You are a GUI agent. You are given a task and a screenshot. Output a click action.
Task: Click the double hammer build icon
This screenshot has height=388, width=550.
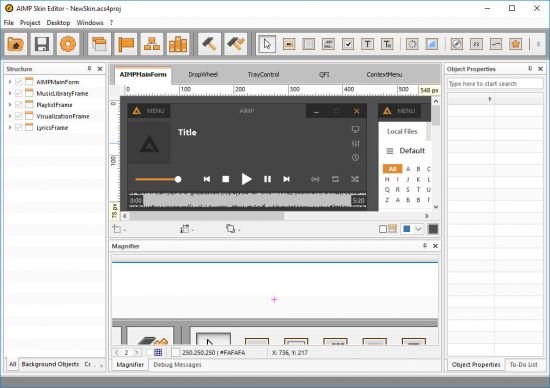[x=236, y=44]
